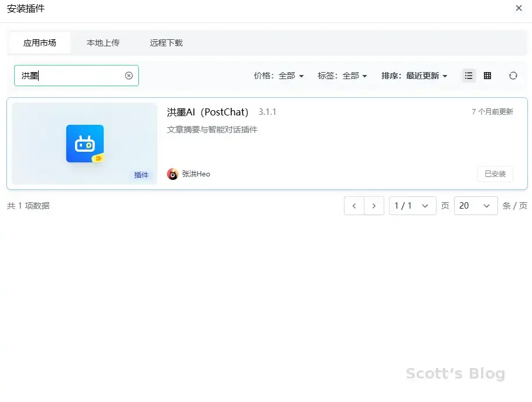The height and width of the screenshot is (402, 532).
Task: Click the 已安装 button
Action: point(495,174)
